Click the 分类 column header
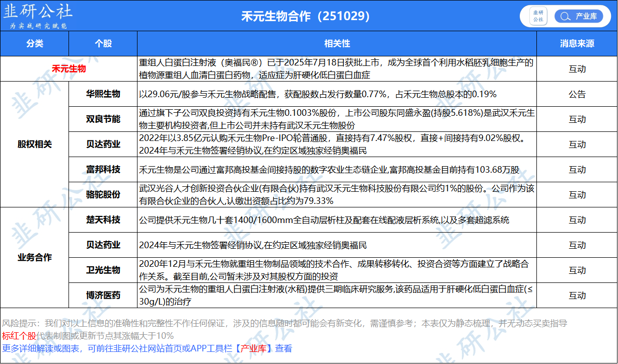Image resolution: width=618 pixels, height=364 pixels. [35, 44]
